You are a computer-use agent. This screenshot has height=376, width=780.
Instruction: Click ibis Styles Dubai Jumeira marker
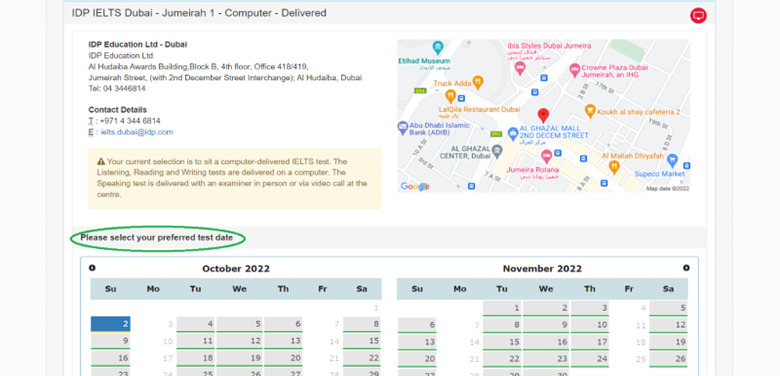pyautogui.click(x=519, y=68)
